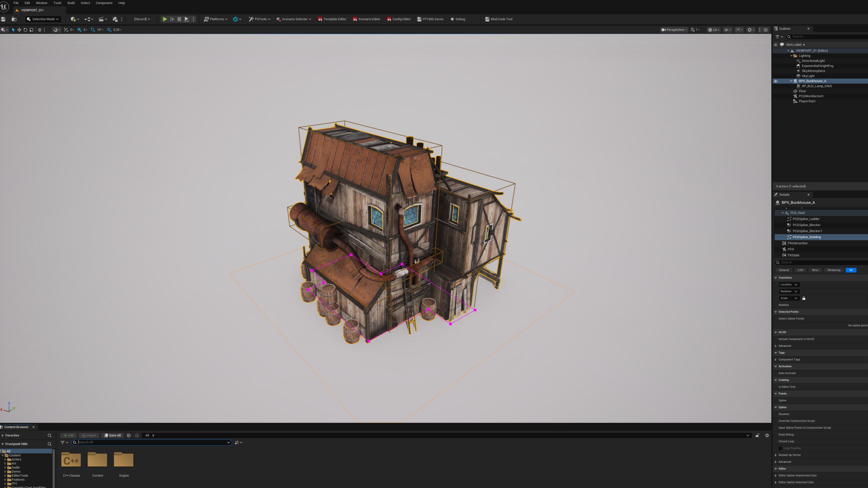Screen dimensions: 868x488
Task: Switch Details filter to General
Action: tap(784, 270)
